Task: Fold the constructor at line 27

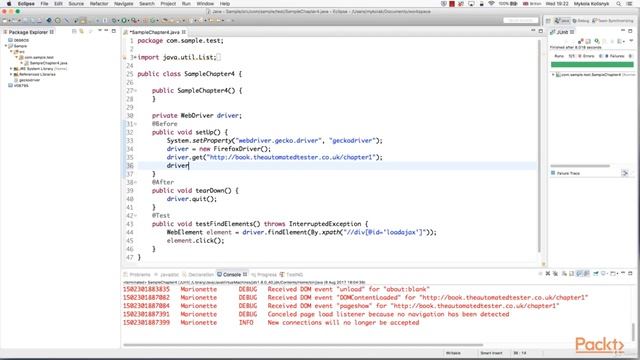Action: click(136, 91)
